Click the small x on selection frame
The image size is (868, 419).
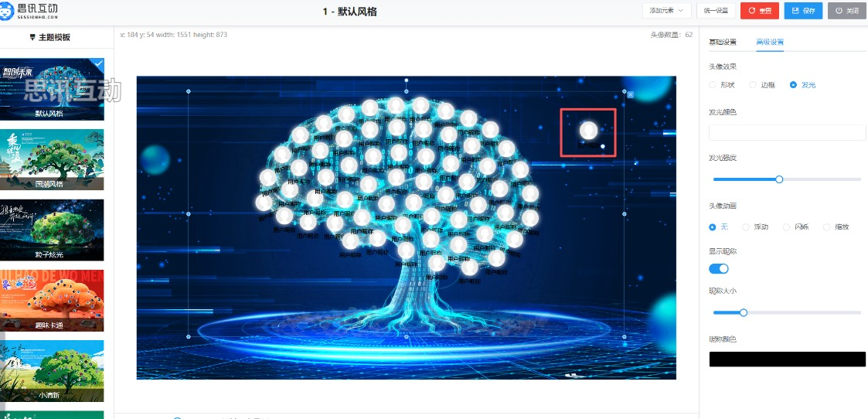(631, 95)
